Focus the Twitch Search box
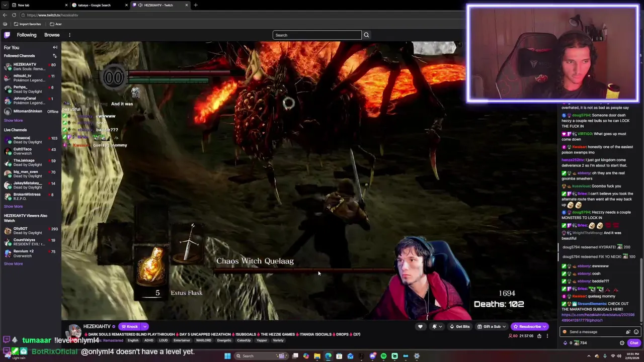Viewport: 644px width, 362px height. tap(317, 35)
